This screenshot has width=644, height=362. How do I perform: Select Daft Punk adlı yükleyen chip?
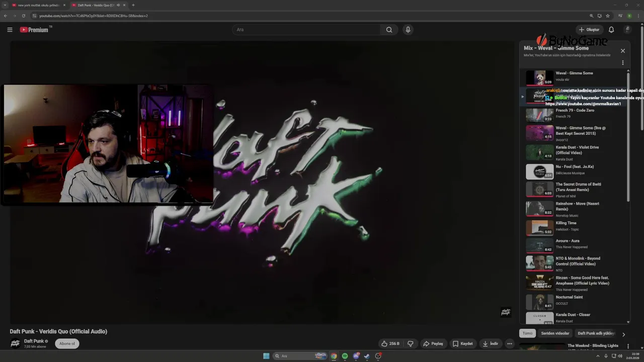pos(596,333)
